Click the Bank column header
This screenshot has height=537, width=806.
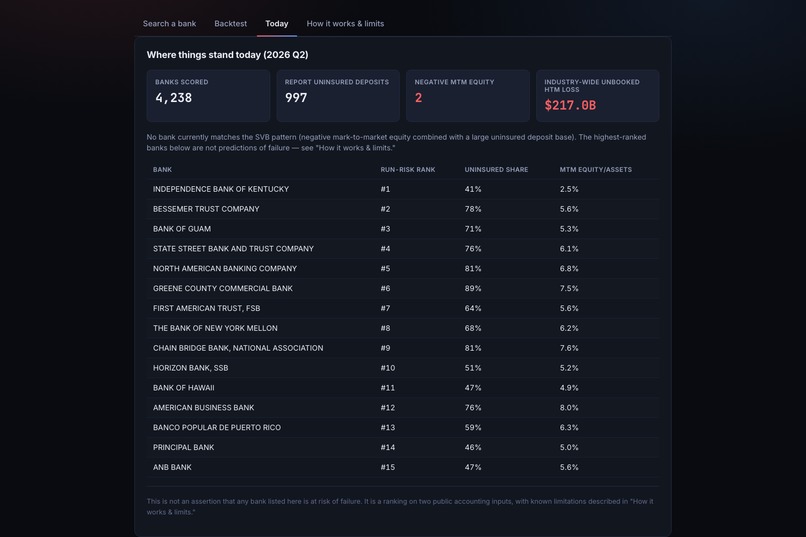(162, 170)
